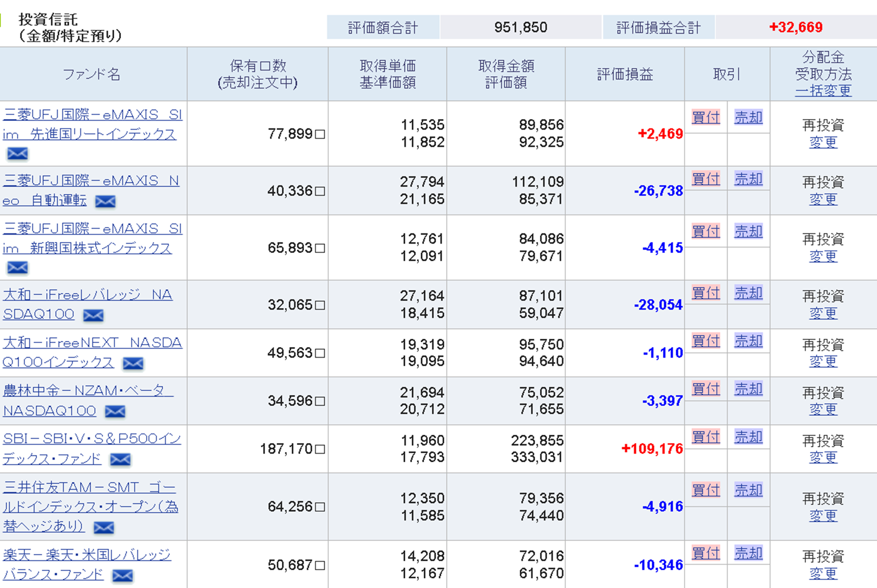
Task: Click mail icon beside NZAM・ベータ NASDAQ100
Action: click(x=115, y=411)
